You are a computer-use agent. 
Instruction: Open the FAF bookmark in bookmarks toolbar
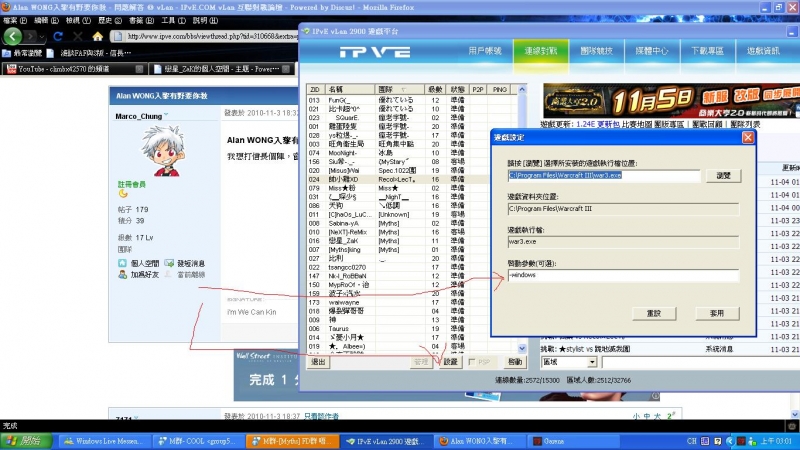click(90, 53)
